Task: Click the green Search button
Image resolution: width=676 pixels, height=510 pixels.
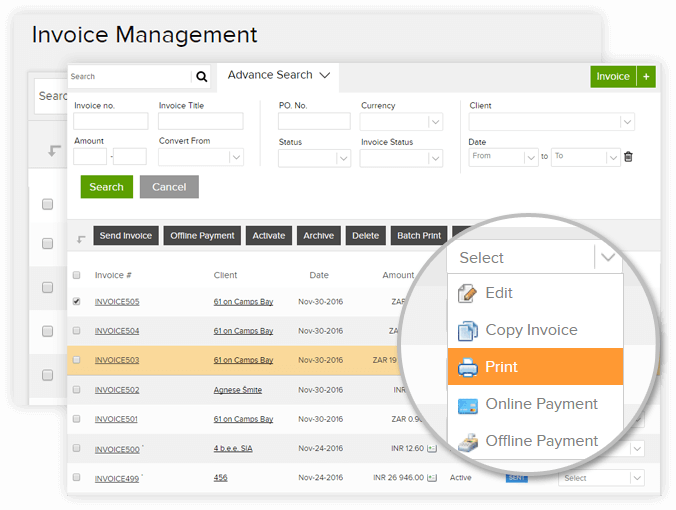Action: (106, 187)
